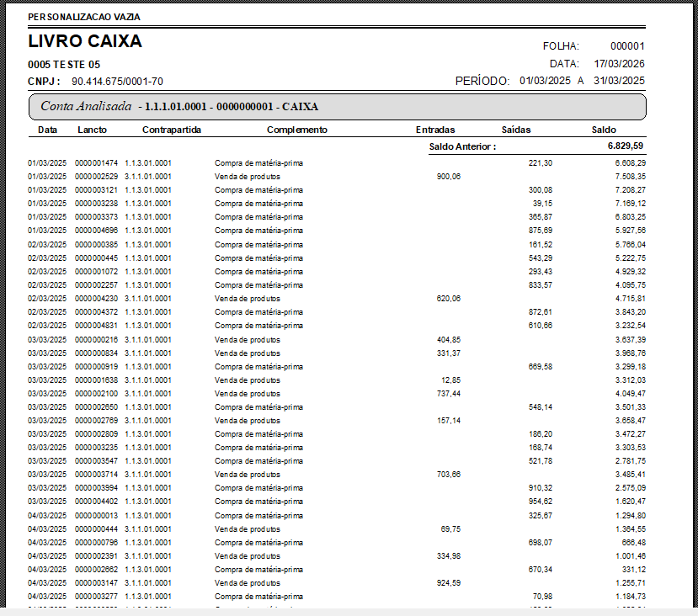Screen dimensions: 698x616
Task: Click the 924,59 entrada amount
Action: click(448, 582)
